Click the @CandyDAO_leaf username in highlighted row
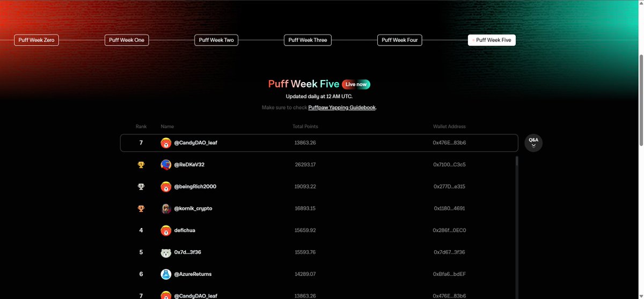Viewport: 644px width, 299px height. tap(195, 143)
